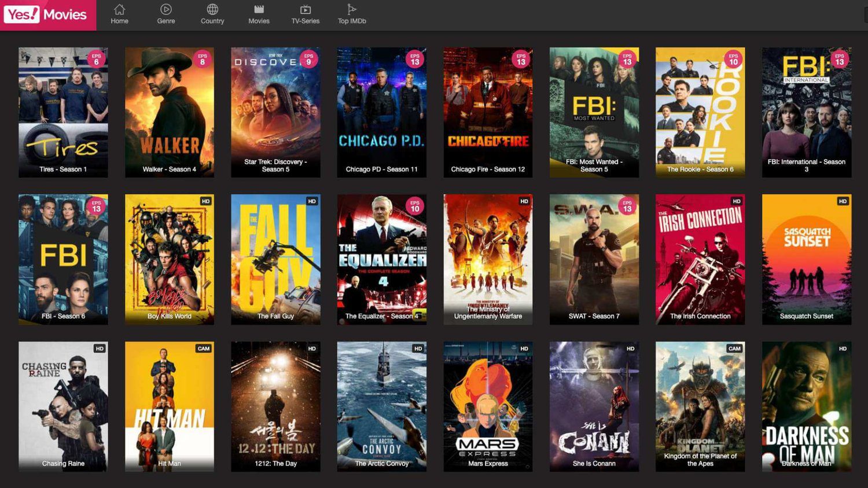Viewport: 868px width, 488px height.
Task: Click 'The Irish Connection' title text
Action: [x=700, y=316]
